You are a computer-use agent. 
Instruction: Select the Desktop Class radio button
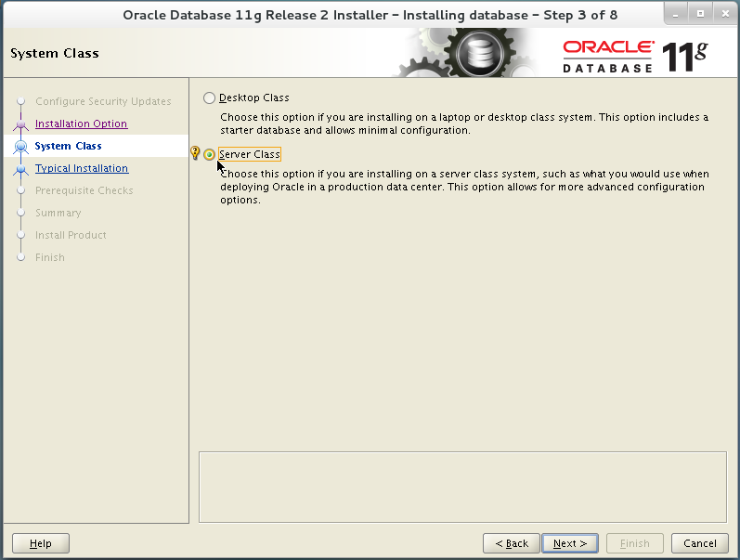pyautogui.click(x=209, y=98)
